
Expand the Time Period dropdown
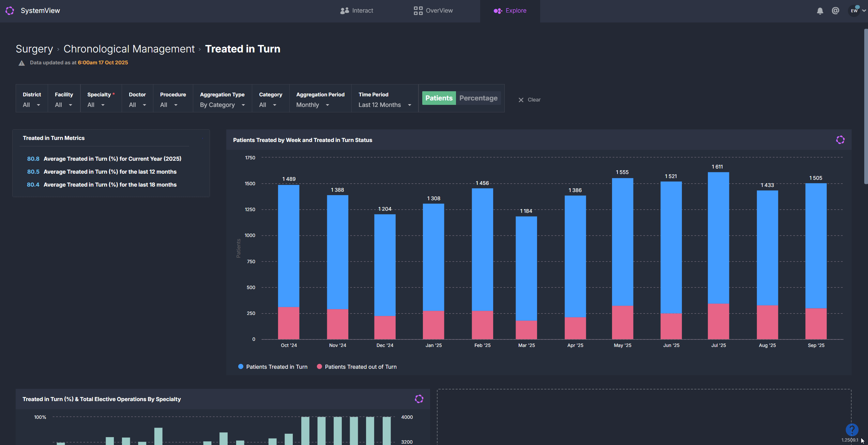pos(384,105)
